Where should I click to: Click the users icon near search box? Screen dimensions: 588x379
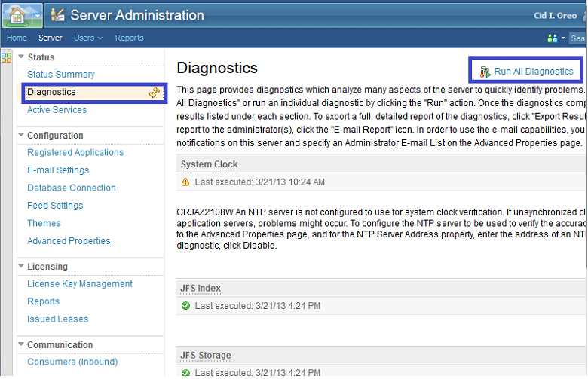click(553, 38)
